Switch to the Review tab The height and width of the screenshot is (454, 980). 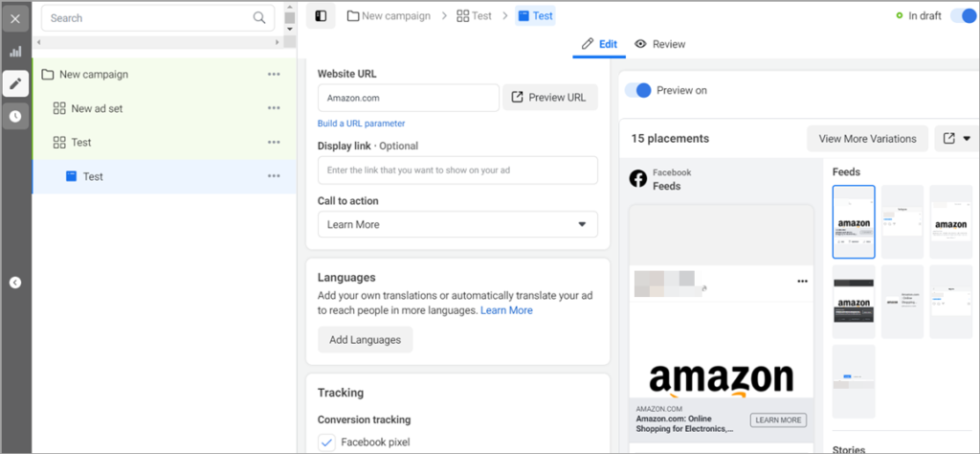coord(660,44)
